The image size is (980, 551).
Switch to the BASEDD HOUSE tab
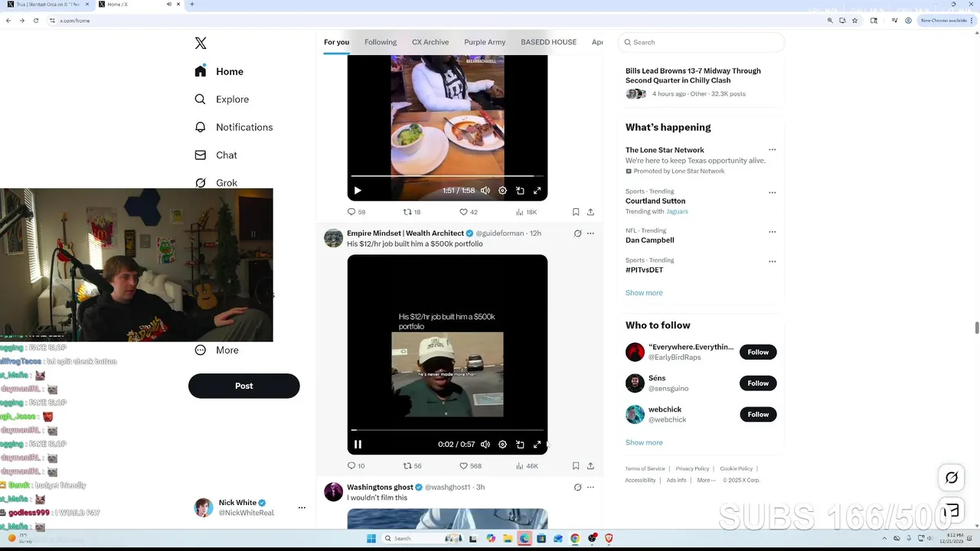point(548,42)
